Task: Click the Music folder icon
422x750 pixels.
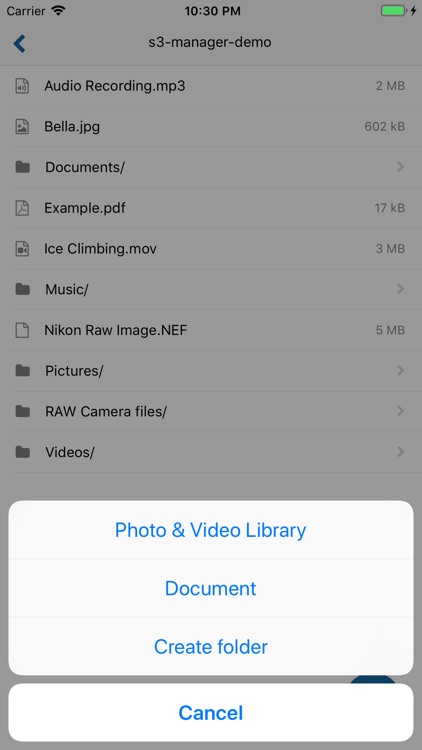Action: (22, 289)
